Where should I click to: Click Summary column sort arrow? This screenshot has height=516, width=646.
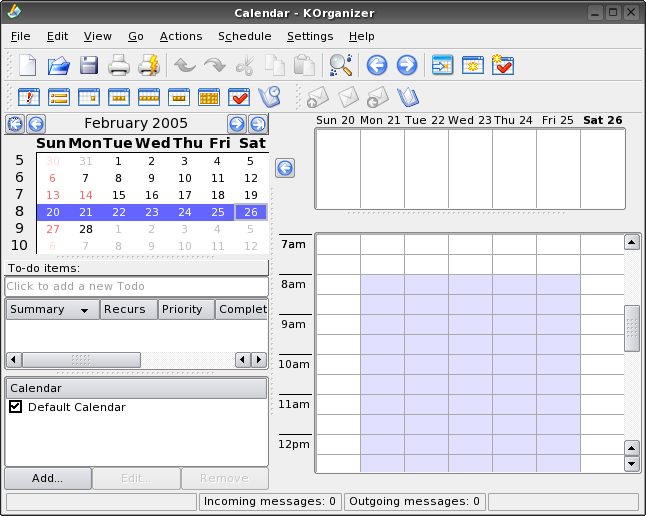coord(84,310)
